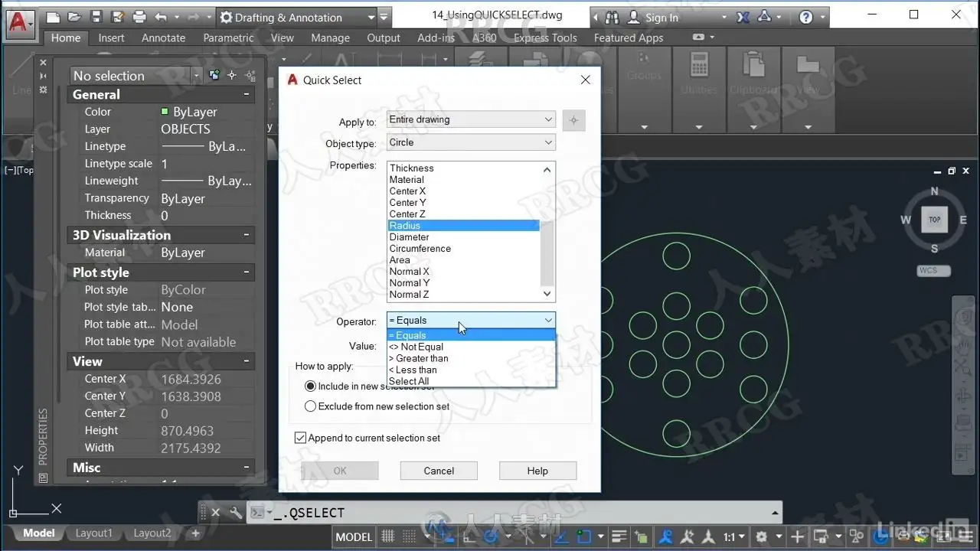Screen dimensions: 980x551
Task: Click the Redo arrow icon
Action: pyautogui.click(x=194, y=17)
